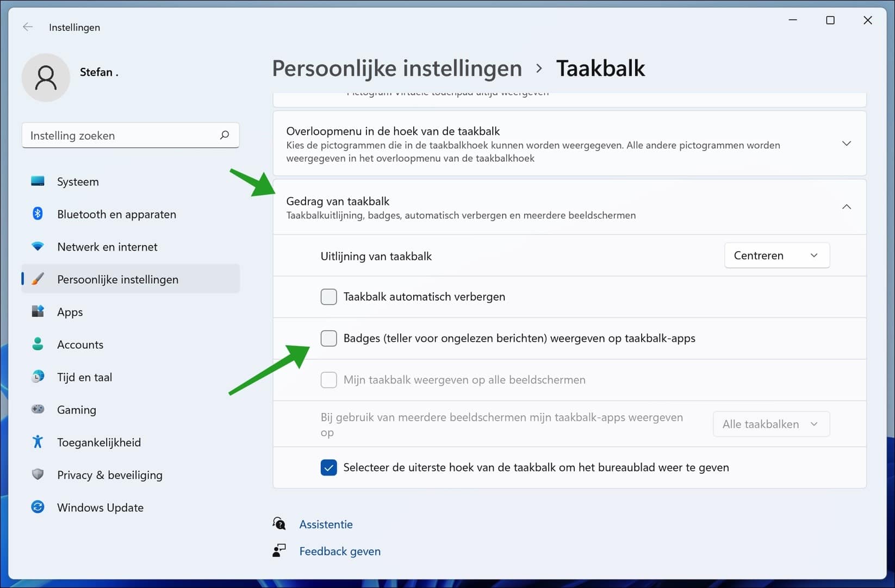Viewport: 895px width, 588px height.
Task: Click the Gaming controller icon
Action: 37,409
